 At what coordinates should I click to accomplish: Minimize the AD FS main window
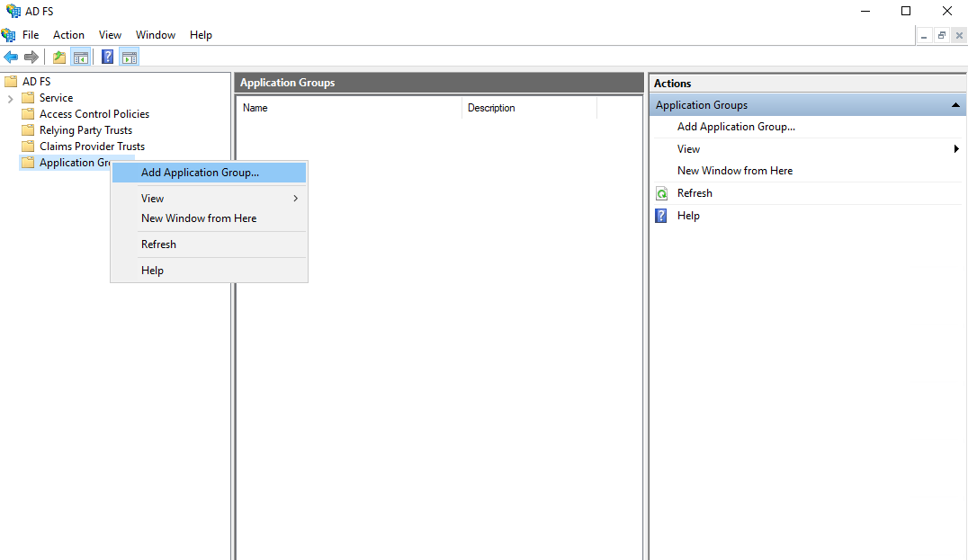[x=865, y=11]
